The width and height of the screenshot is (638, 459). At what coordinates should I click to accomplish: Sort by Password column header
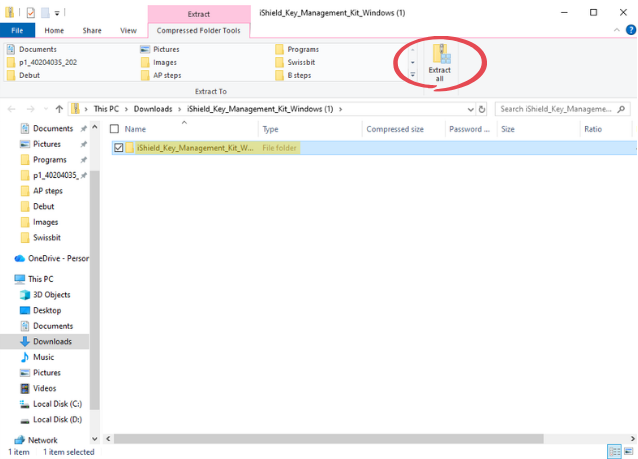[469, 129]
